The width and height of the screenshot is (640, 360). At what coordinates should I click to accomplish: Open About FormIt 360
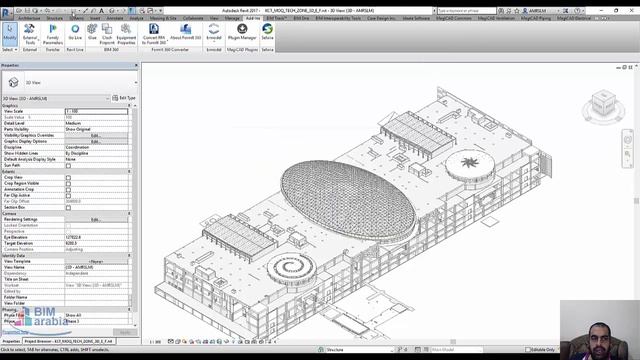(x=185, y=32)
